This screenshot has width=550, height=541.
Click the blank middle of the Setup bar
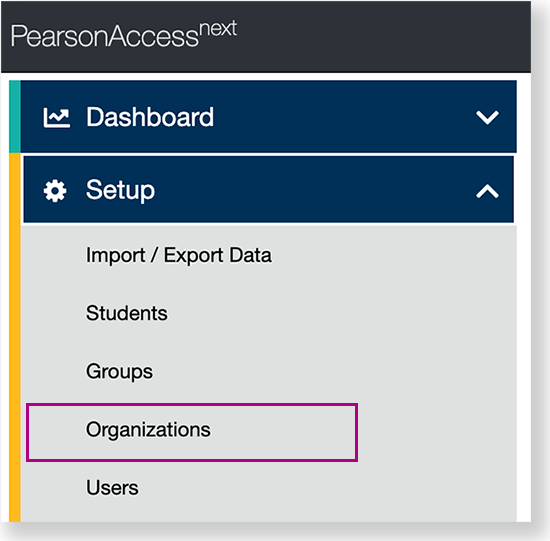(x=316, y=190)
